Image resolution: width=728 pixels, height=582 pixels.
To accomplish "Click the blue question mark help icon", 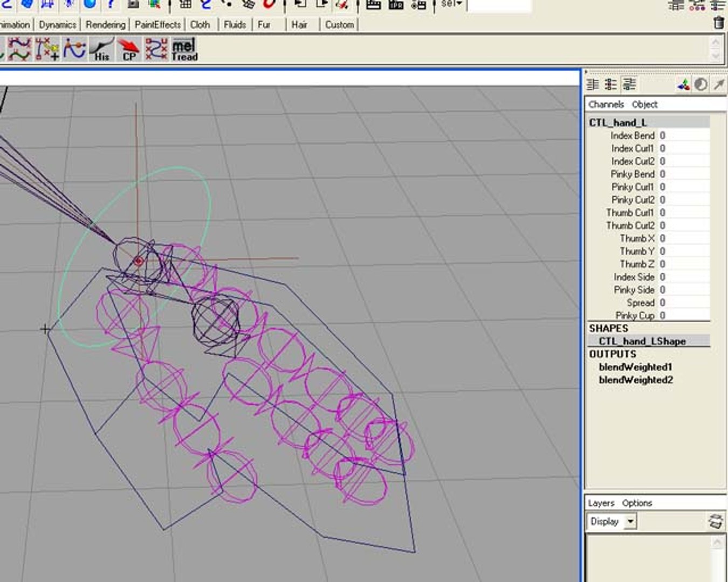I will click(111, 5).
